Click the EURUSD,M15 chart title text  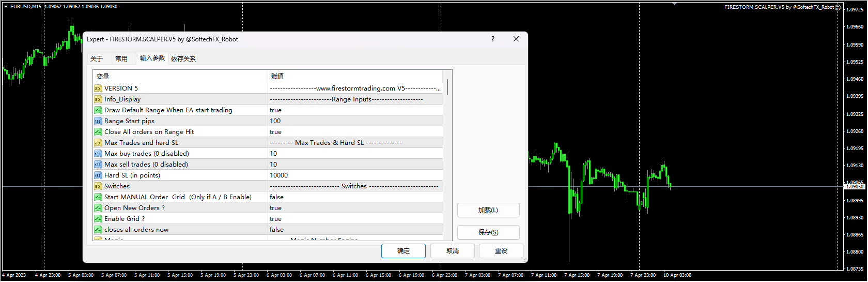(x=26, y=7)
